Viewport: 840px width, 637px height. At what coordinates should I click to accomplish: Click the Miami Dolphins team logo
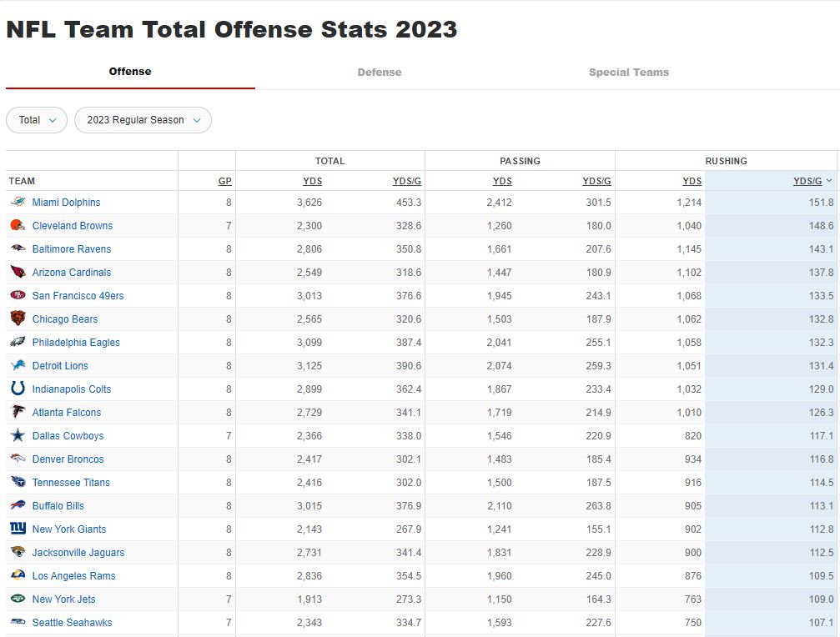(x=18, y=202)
